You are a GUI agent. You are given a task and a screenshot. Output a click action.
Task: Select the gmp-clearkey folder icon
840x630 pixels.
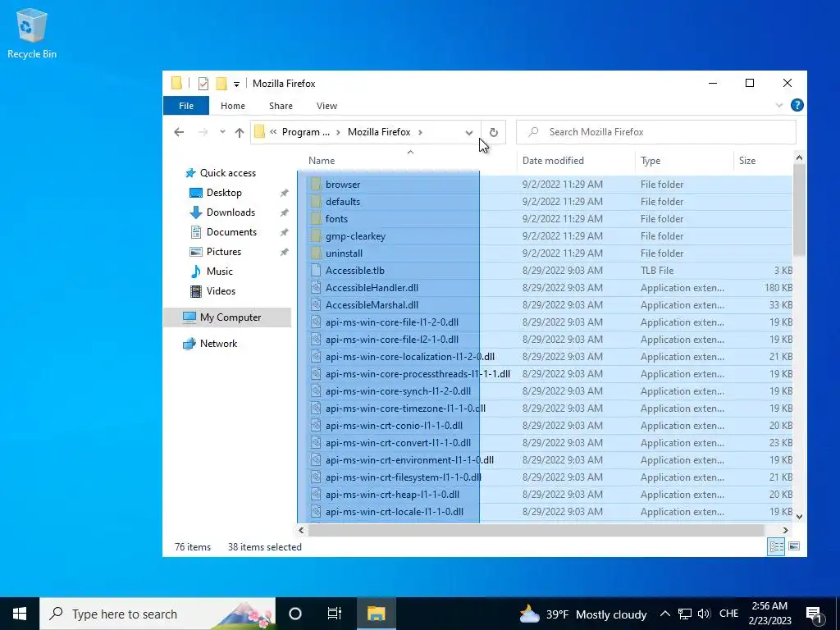click(316, 235)
